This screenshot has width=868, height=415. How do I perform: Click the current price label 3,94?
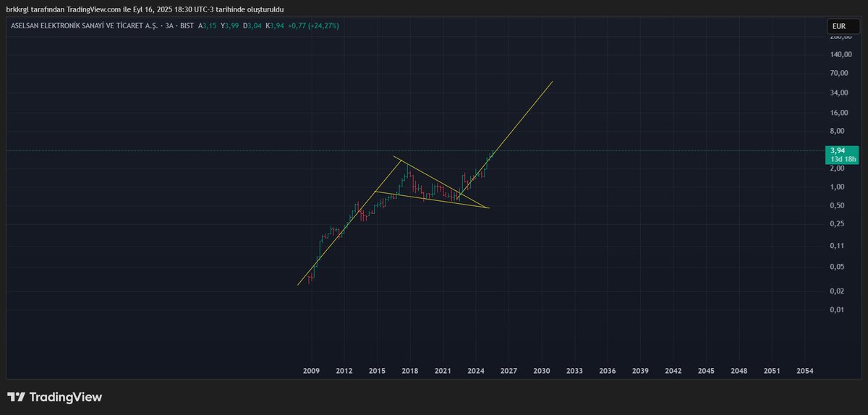pyautogui.click(x=839, y=150)
